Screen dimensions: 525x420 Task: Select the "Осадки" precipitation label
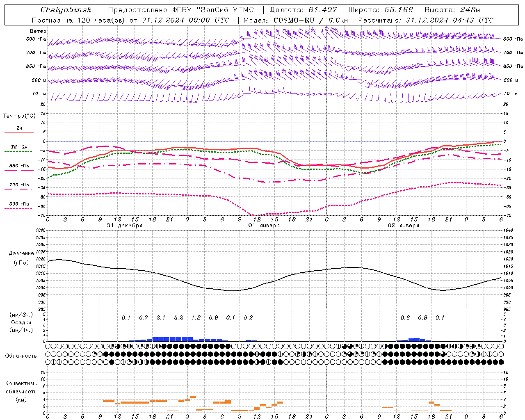[21, 322]
